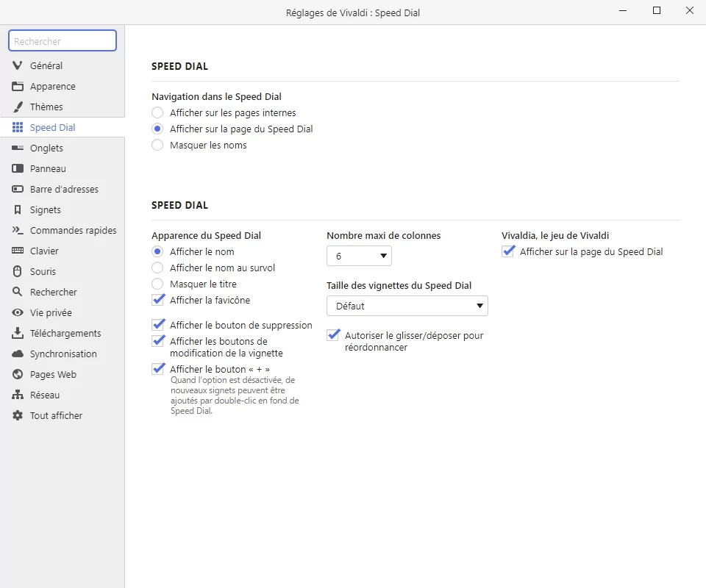Click the Barre d'adresses icon
Screen dimensions: 706x588
18,190
